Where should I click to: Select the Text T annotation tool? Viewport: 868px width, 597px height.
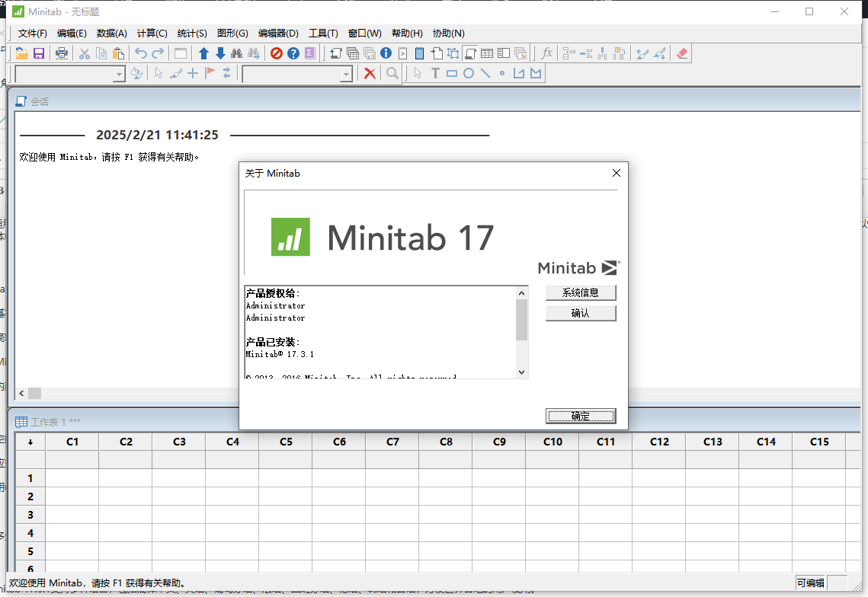coord(435,73)
